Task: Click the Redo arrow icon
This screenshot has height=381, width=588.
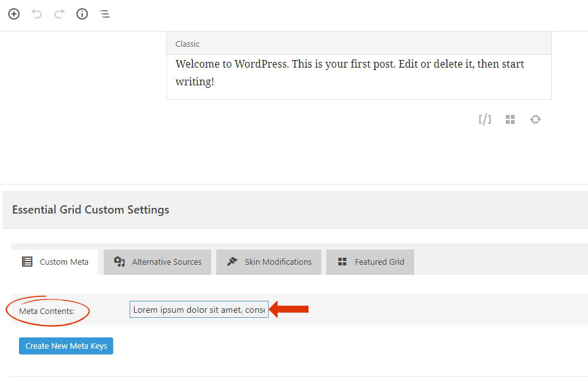Action: click(59, 15)
